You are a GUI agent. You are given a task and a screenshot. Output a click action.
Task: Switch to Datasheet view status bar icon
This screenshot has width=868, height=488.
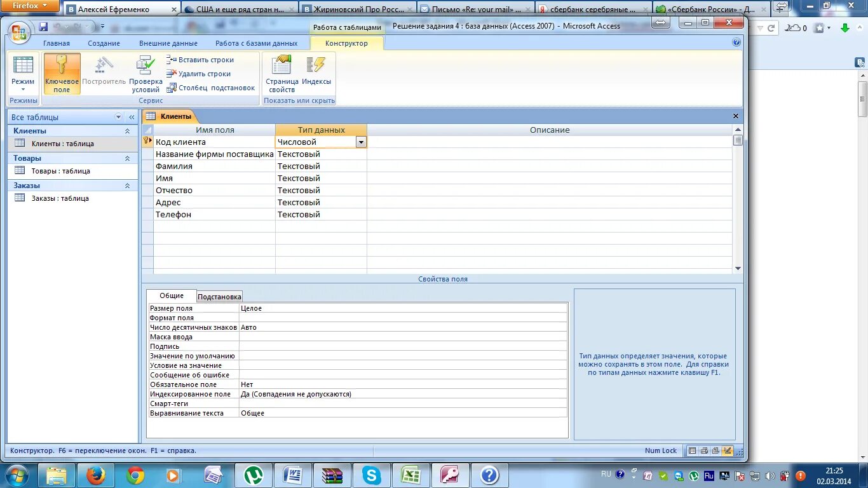pos(693,451)
